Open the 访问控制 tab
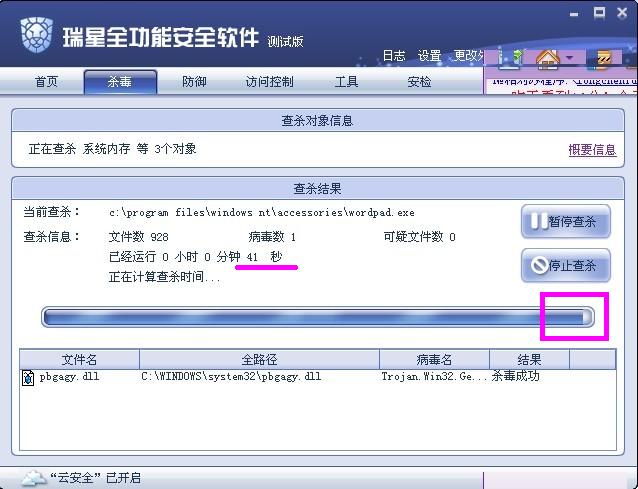This screenshot has width=638, height=489. tap(269, 82)
